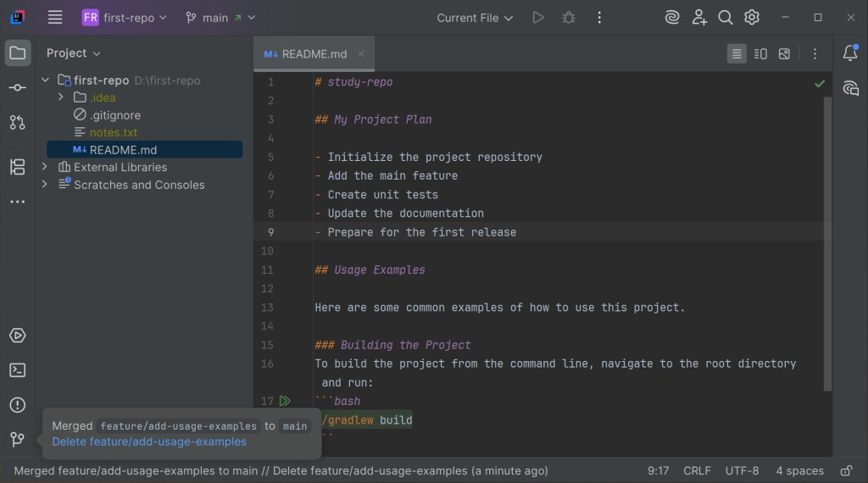The image size is (868, 483).
Task: Open the Project view selector dropdown
Action: tap(73, 53)
